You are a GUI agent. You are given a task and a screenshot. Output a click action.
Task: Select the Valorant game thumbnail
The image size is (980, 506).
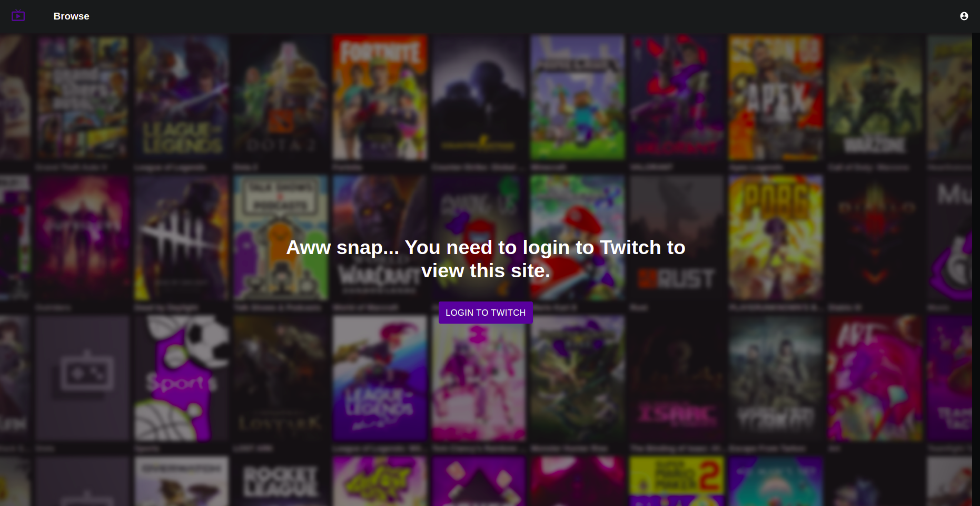676,98
